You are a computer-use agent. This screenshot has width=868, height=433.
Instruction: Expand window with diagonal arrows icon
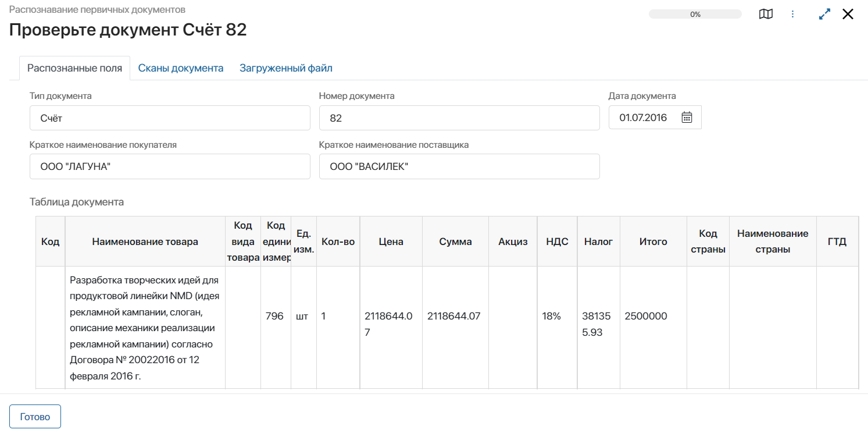[824, 15]
